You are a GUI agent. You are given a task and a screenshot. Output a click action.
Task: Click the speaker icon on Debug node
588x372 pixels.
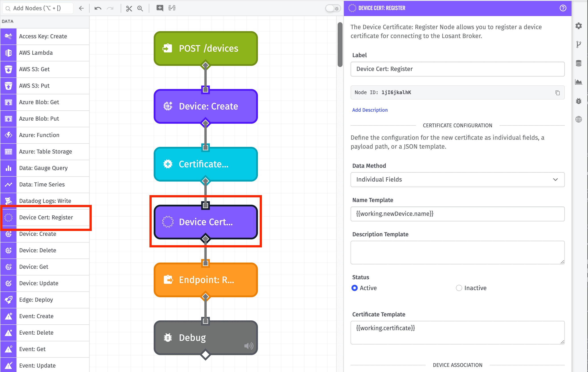tap(249, 346)
